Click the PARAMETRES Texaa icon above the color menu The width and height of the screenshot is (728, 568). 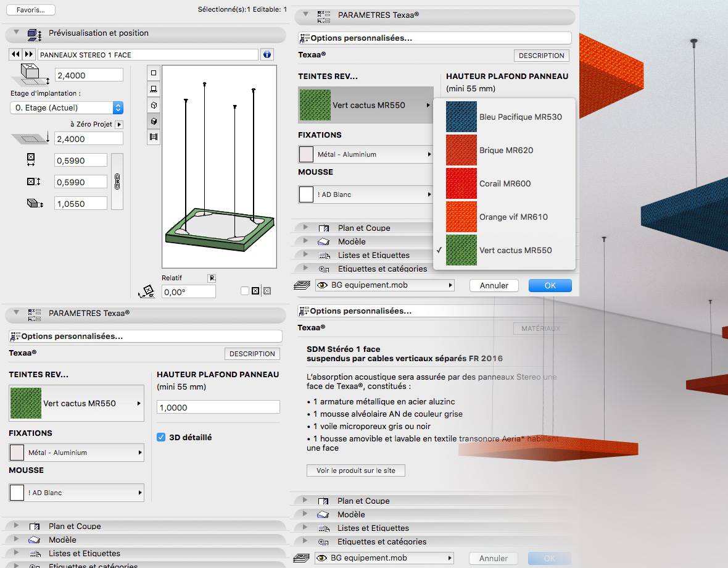[324, 16]
